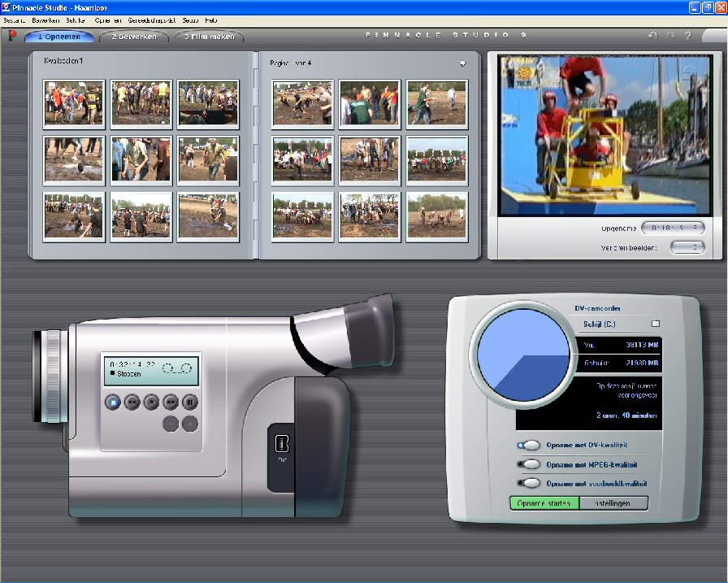Image resolution: width=728 pixels, height=583 pixels.
Task: Open the Bewerken menu in the menu bar
Action: pyautogui.click(x=45, y=20)
